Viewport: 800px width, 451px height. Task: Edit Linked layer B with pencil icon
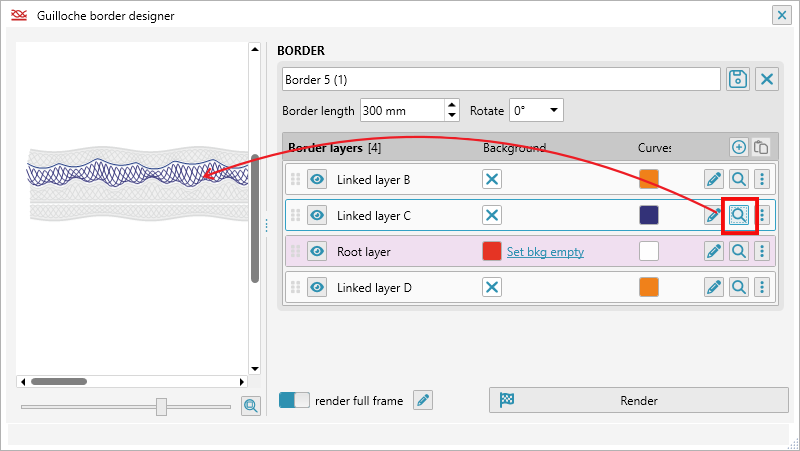[x=714, y=179]
